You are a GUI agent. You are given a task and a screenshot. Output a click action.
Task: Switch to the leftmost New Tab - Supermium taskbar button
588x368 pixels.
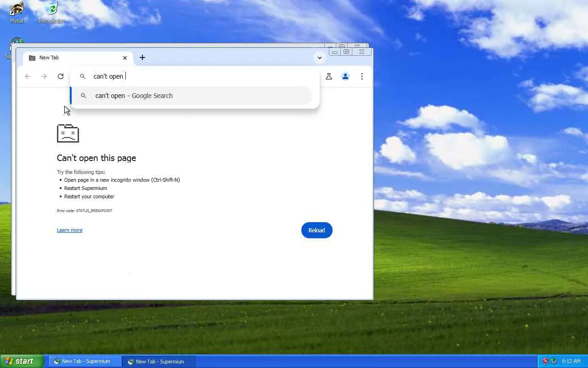(x=85, y=362)
